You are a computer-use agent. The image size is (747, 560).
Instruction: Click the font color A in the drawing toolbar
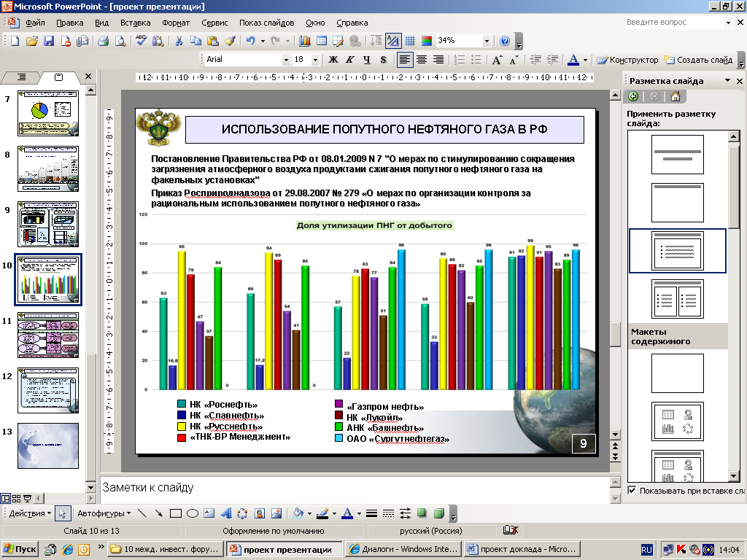[x=347, y=513]
